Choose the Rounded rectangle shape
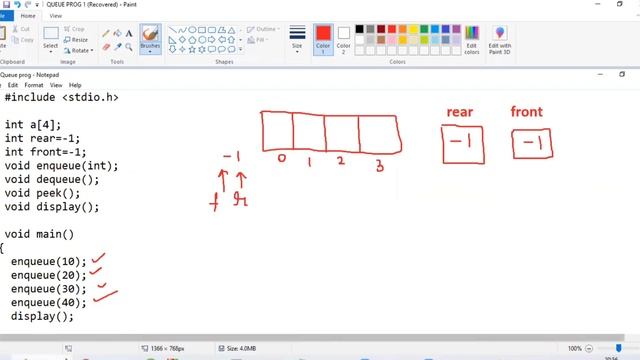 (212, 30)
